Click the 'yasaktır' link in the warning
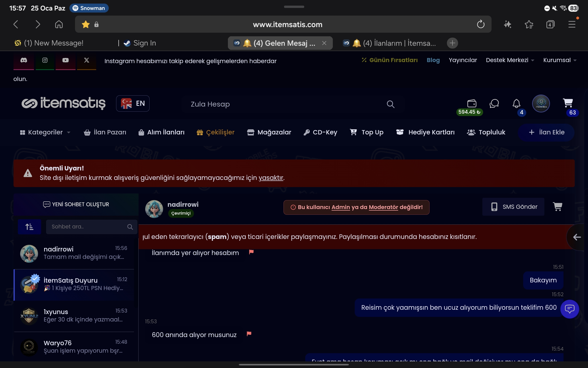Screen dimensions: 588x368 coord(271,178)
